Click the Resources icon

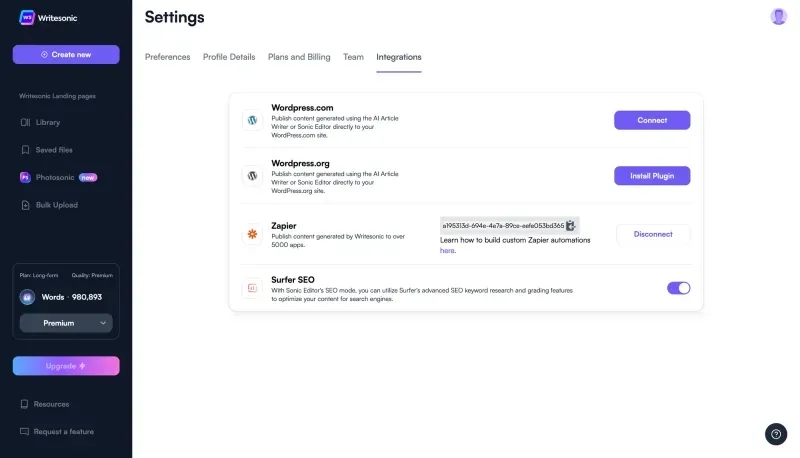tap(24, 404)
